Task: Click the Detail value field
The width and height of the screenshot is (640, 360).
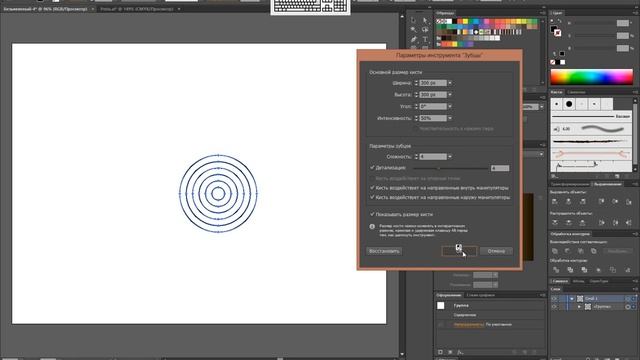Action: pos(500,168)
